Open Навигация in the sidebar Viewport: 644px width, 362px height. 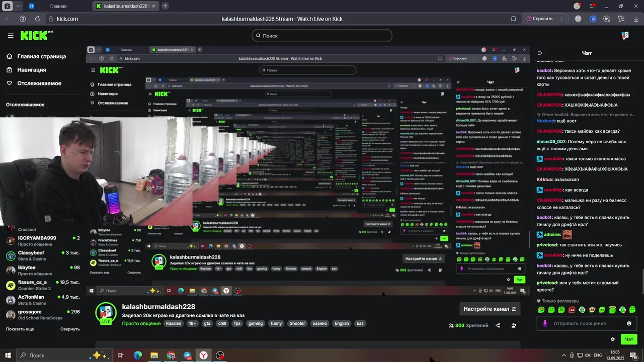click(26, 70)
